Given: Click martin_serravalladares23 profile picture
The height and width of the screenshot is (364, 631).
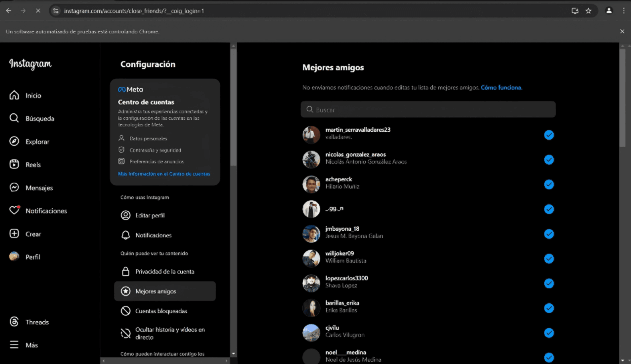Looking at the screenshot, I should [311, 135].
